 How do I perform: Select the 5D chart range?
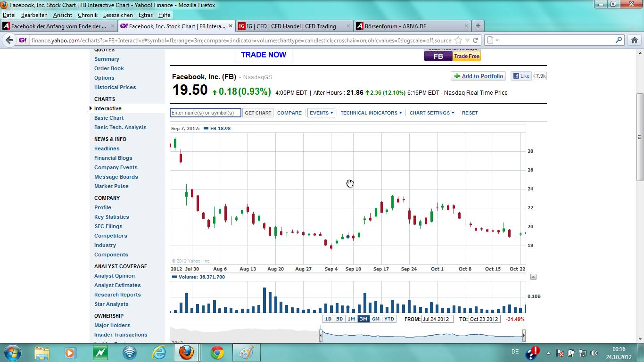pyautogui.click(x=339, y=319)
